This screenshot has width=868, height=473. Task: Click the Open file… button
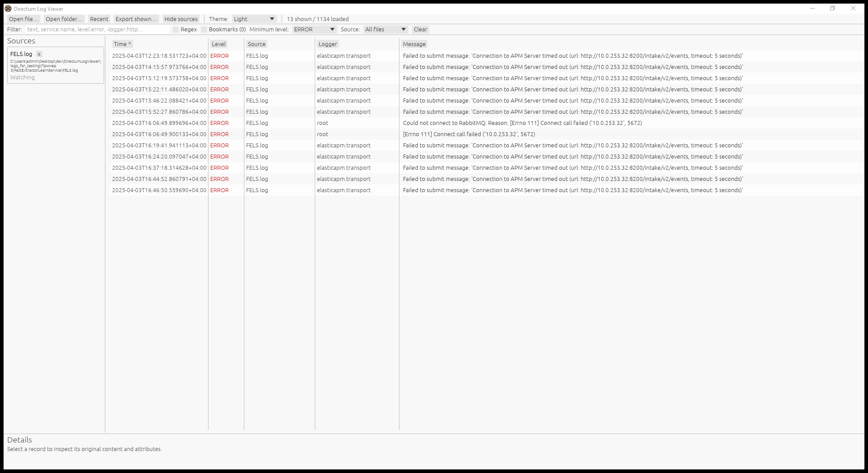(x=24, y=19)
